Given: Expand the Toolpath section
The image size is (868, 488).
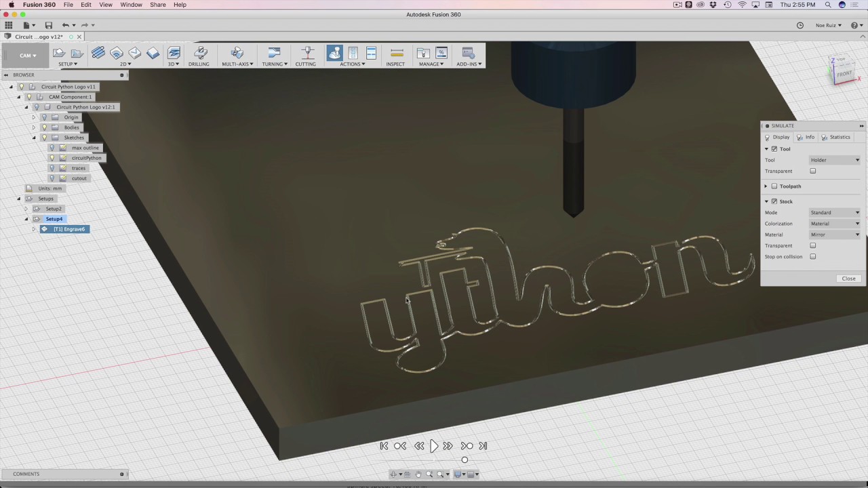Looking at the screenshot, I should [x=766, y=186].
